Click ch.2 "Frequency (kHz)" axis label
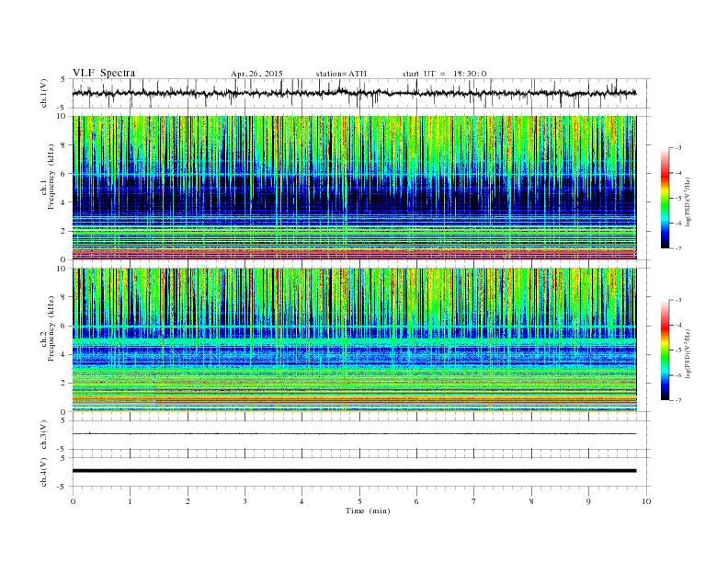Image resolution: width=728 pixels, height=563 pixels. tap(51, 329)
